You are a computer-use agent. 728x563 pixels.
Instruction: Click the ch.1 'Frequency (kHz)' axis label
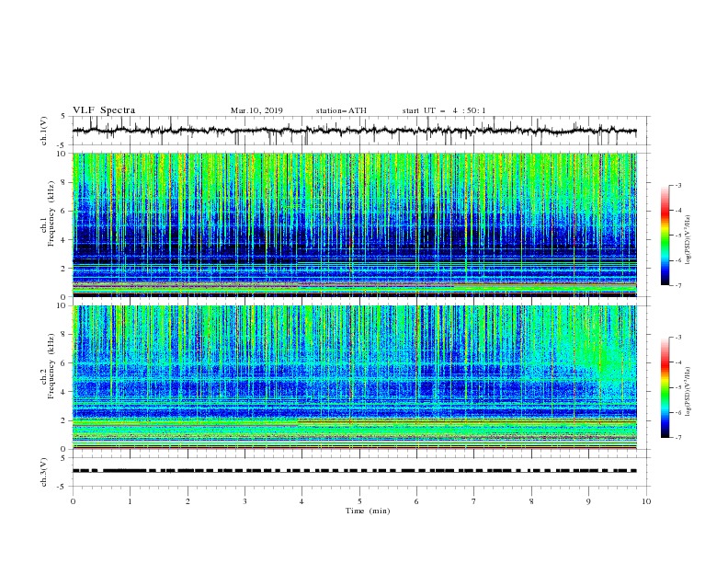point(51,213)
